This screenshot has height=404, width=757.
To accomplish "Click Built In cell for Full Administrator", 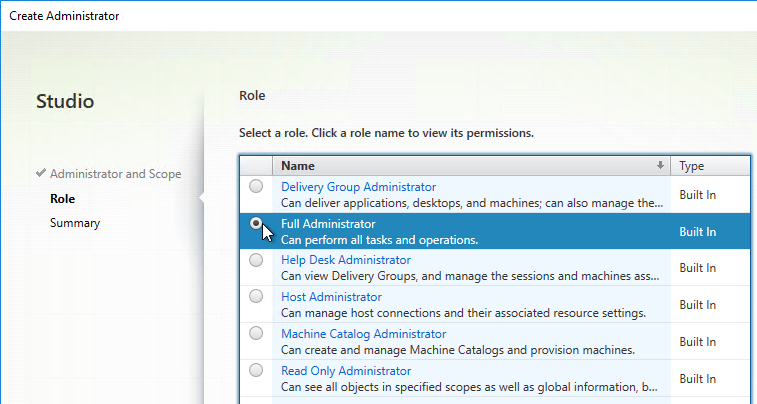I will pyautogui.click(x=698, y=232).
